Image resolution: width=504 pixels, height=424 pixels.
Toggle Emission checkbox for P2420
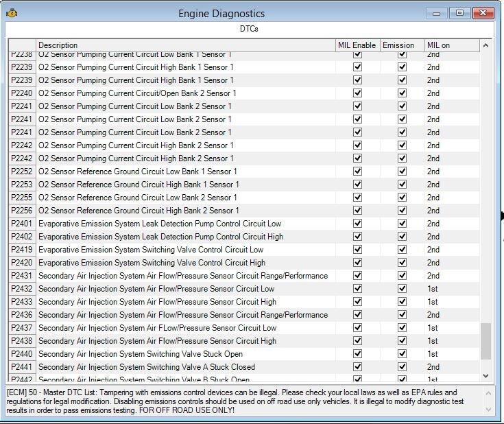(402, 263)
